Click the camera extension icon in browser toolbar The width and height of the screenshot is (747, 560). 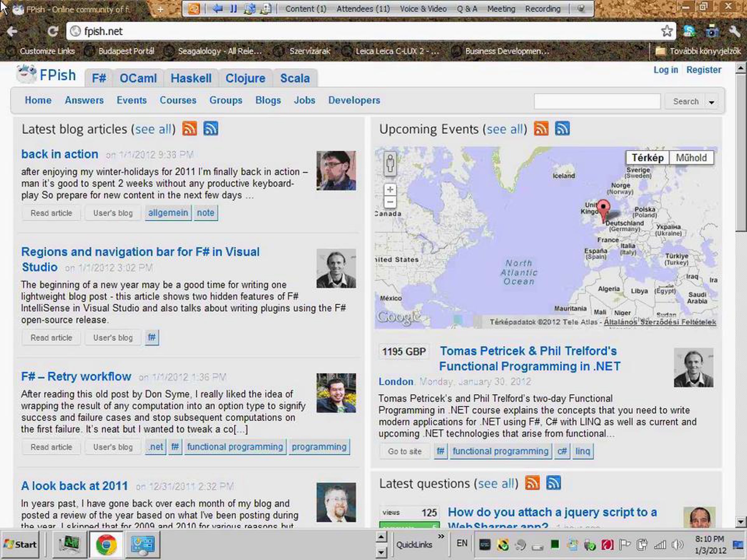click(712, 31)
